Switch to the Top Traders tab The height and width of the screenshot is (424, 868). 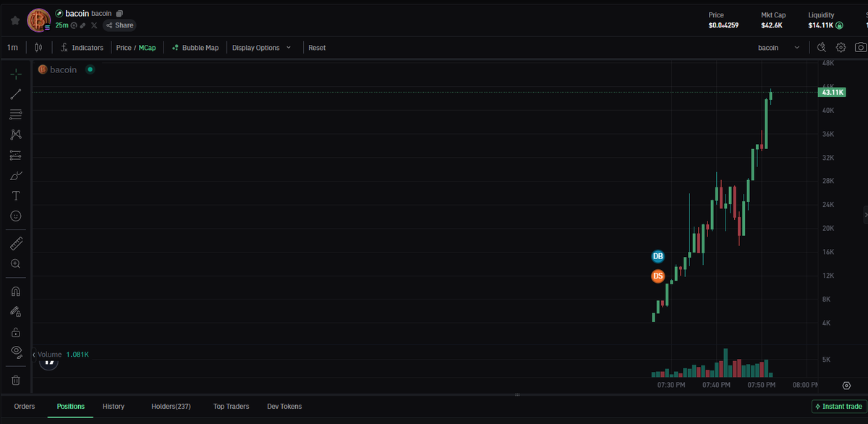231,407
